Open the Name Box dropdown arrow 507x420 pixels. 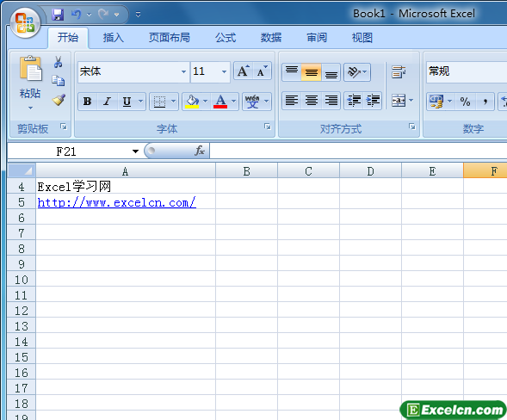click(135, 151)
